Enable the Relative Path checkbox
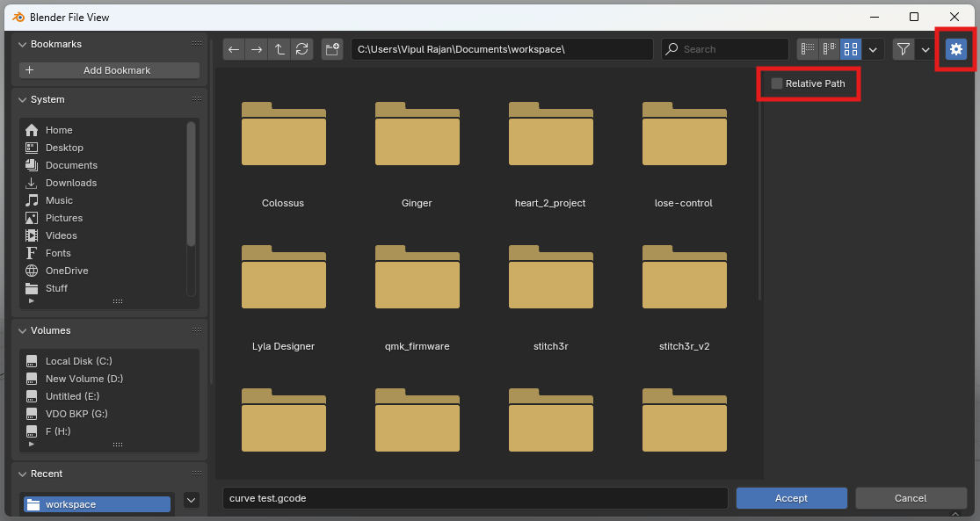 click(777, 83)
